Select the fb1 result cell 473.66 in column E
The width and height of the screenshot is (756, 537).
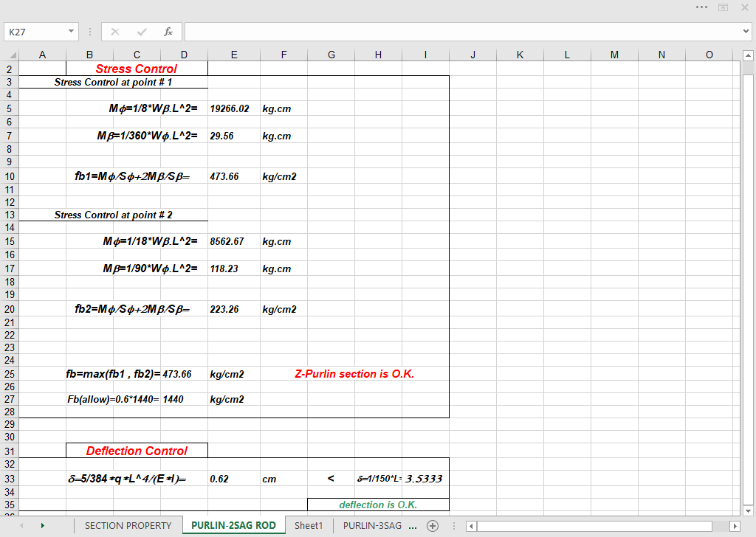pos(234,176)
